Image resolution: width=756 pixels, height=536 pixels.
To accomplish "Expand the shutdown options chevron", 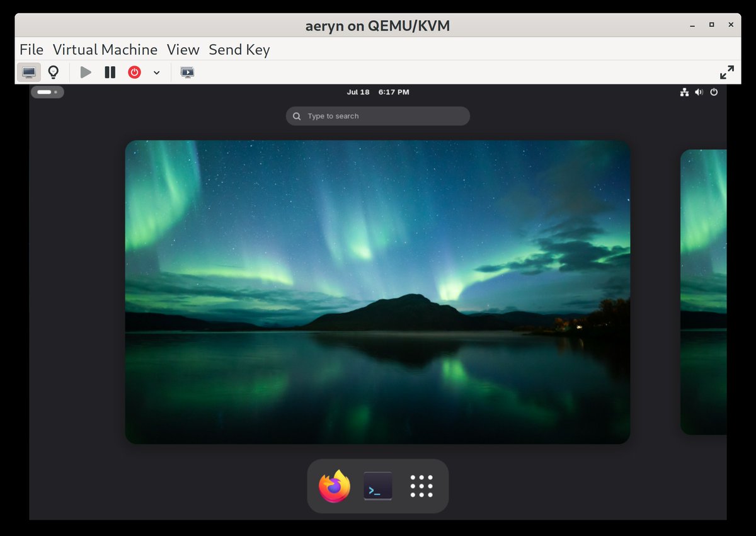I will coord(156,72).
